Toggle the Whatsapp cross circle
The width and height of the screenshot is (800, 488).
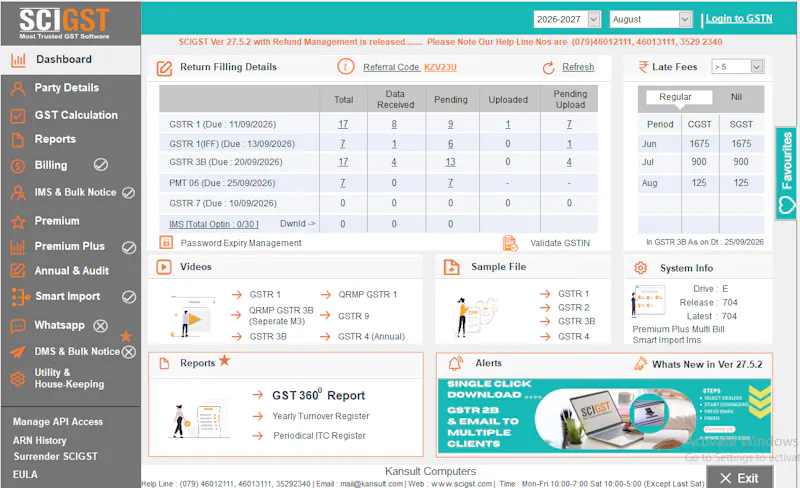tap(101, 326)
